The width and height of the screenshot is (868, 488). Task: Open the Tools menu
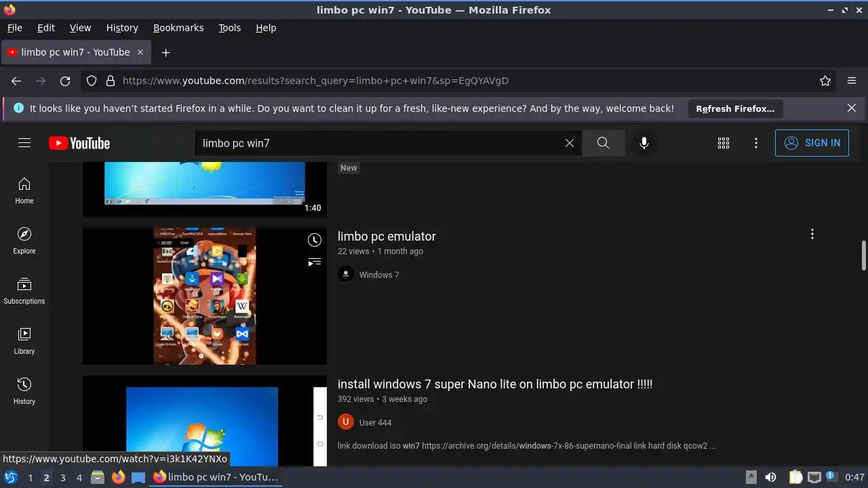click(x=230, y=28)
